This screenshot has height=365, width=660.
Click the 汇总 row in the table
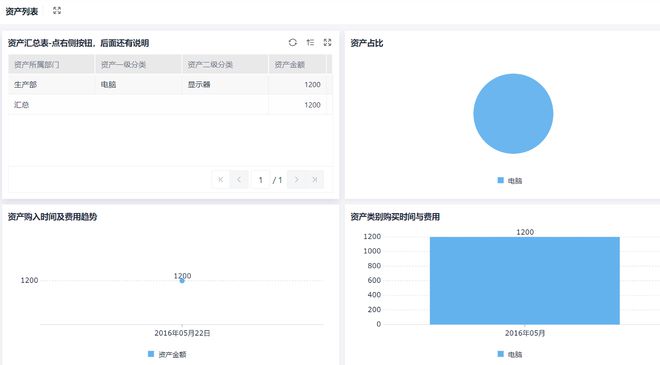[170, 105]
